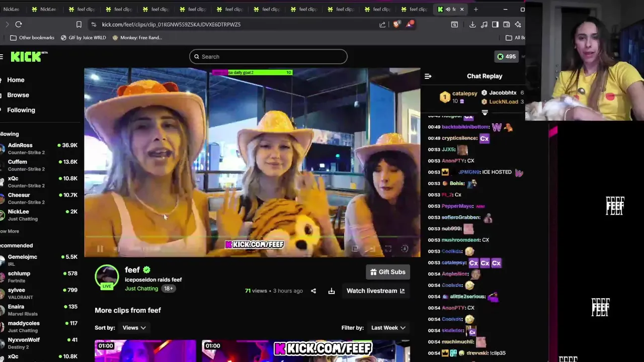Viewport: 644px width, 362px height.
Task: Open GIF by Juice WRLD bookmark
Action: [x=83, y=38]
